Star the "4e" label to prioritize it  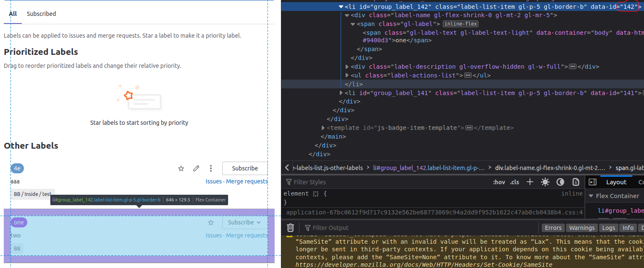click(181, 168)
